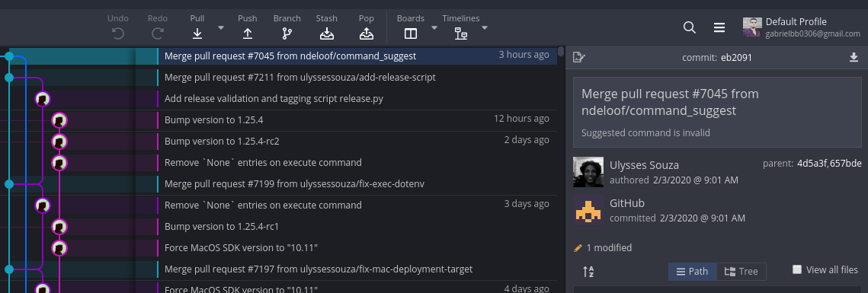Create a new Branch from toolbar
The height and width of the screenshot is (293, 868).
(287, 33)
